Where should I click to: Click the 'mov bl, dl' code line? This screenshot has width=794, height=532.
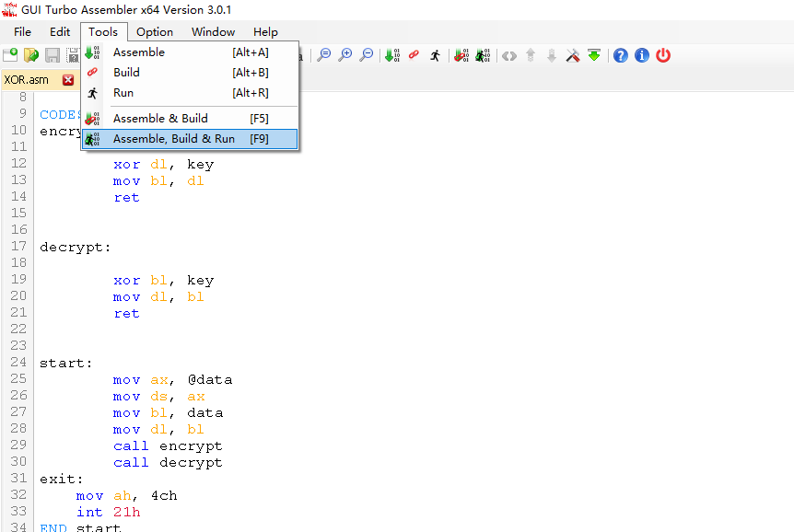(158, 181)
